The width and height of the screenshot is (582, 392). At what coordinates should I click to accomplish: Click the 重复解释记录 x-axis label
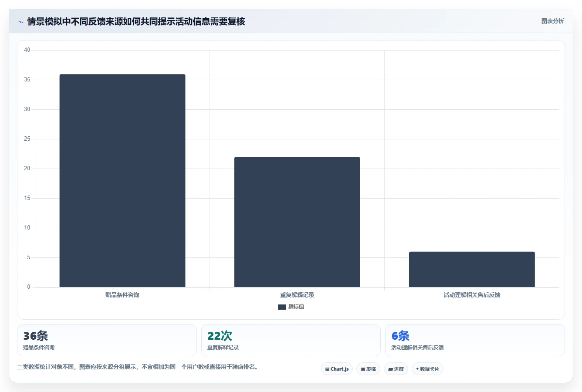pos(297,295)
